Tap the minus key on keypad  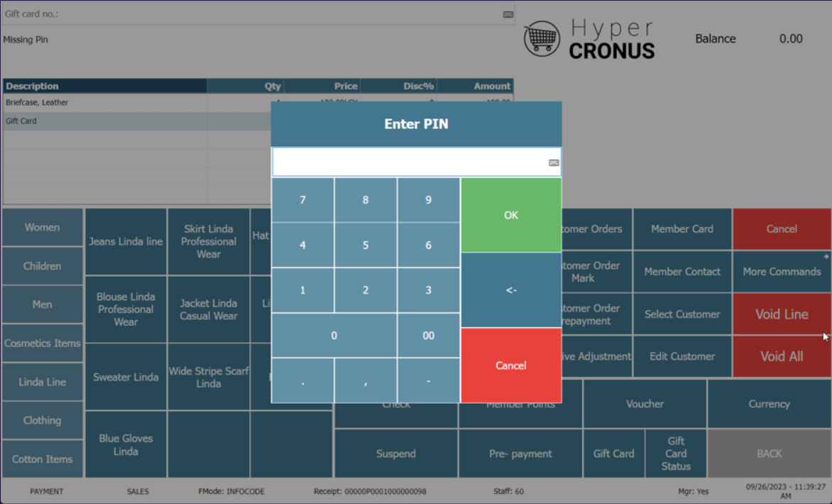428,380
